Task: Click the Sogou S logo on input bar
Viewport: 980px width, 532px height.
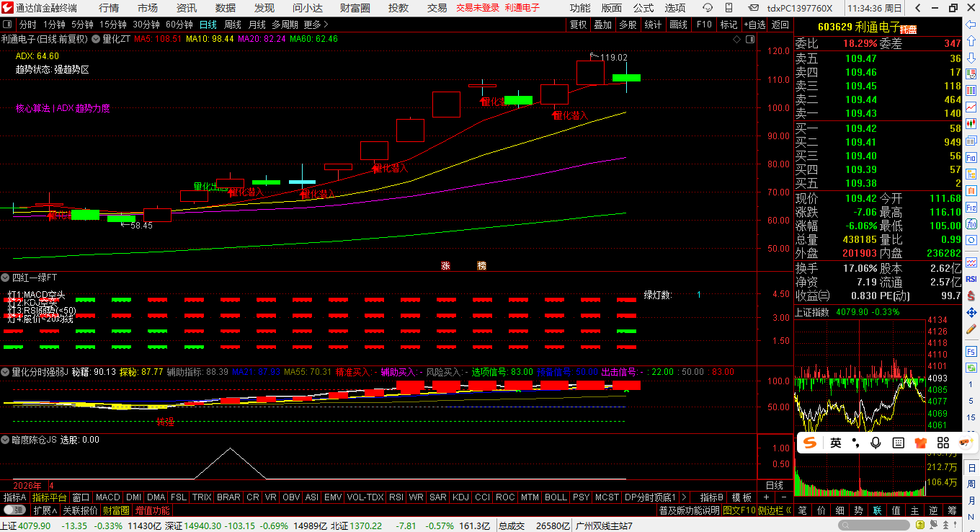Action: point(810,443)
